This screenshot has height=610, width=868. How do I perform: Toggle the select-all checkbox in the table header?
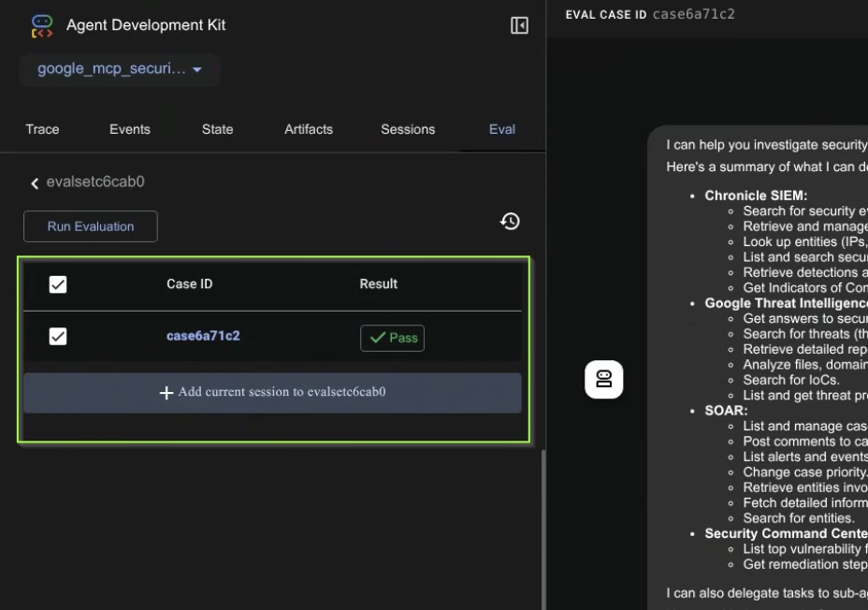point(58,284)
